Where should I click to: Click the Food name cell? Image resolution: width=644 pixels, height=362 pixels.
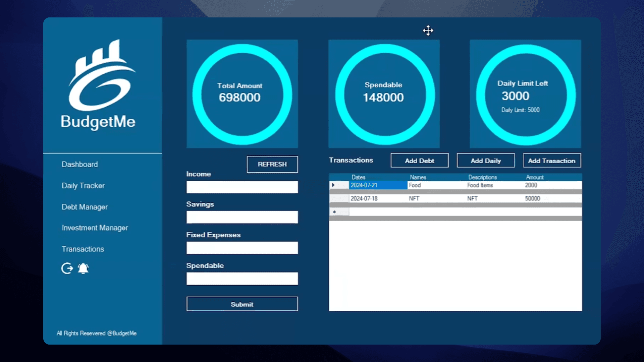[x=436, y=185]
